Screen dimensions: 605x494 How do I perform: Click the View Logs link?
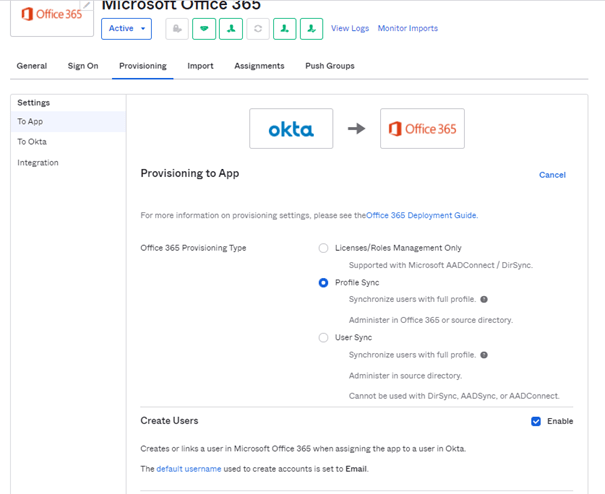[x=349, y=29]
